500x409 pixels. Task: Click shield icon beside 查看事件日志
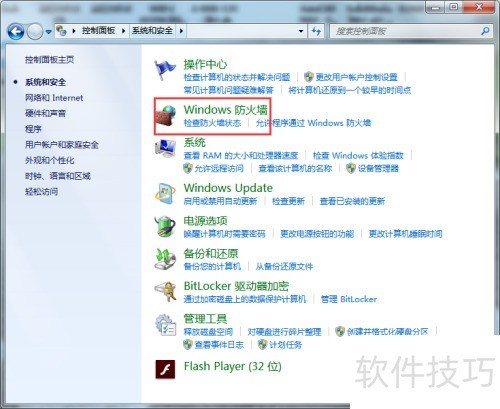(x=188, y=344)
